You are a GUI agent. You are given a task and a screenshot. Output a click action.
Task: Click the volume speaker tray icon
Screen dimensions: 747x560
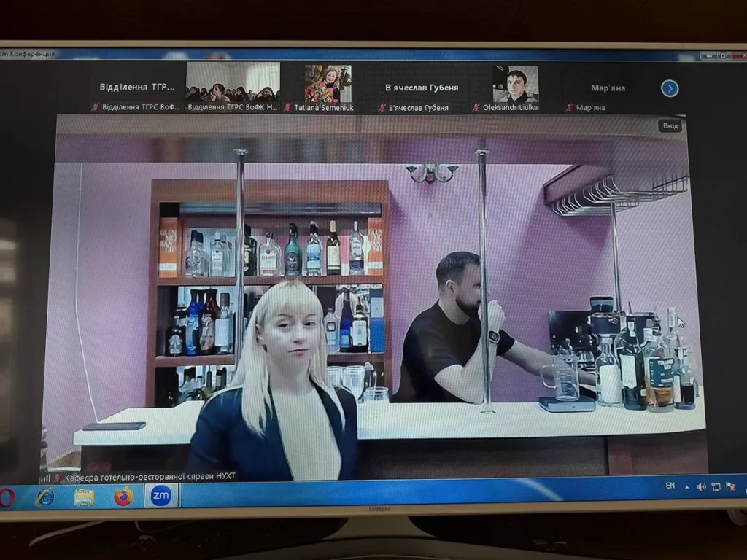point(701,486)
